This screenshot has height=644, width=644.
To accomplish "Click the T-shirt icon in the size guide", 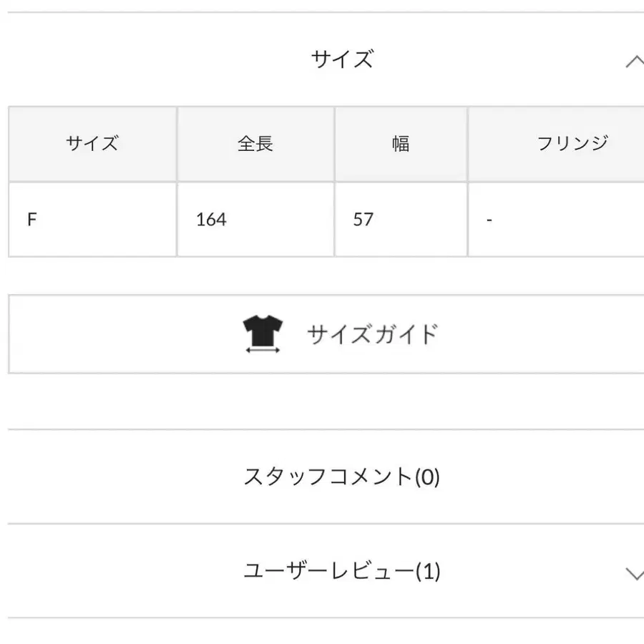I will click(263, 330).
